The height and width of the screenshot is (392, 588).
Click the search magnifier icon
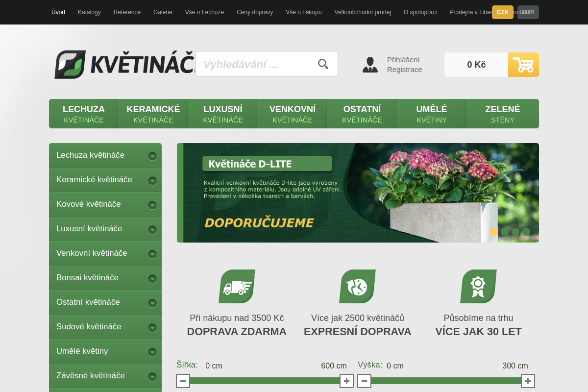coord(323,64)
